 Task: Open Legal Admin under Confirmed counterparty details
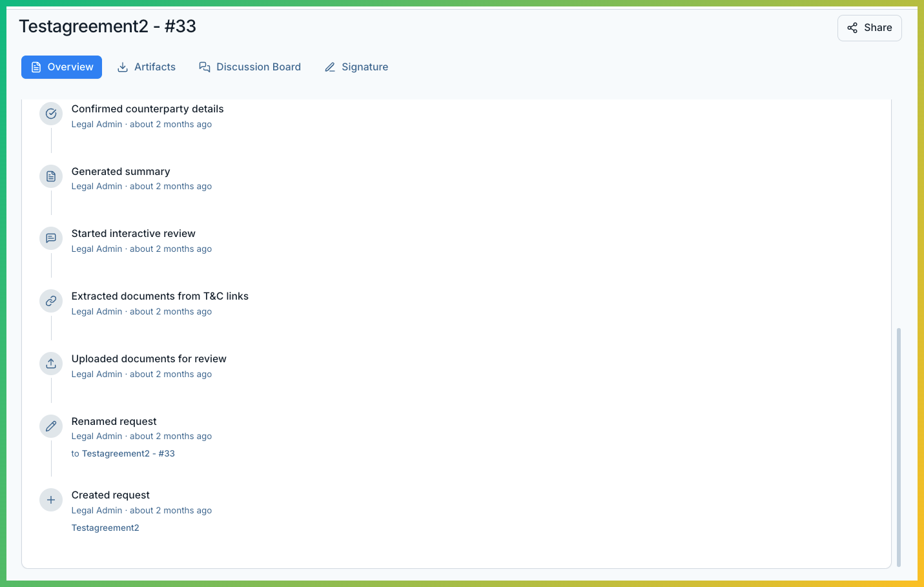tap(96, 124)
